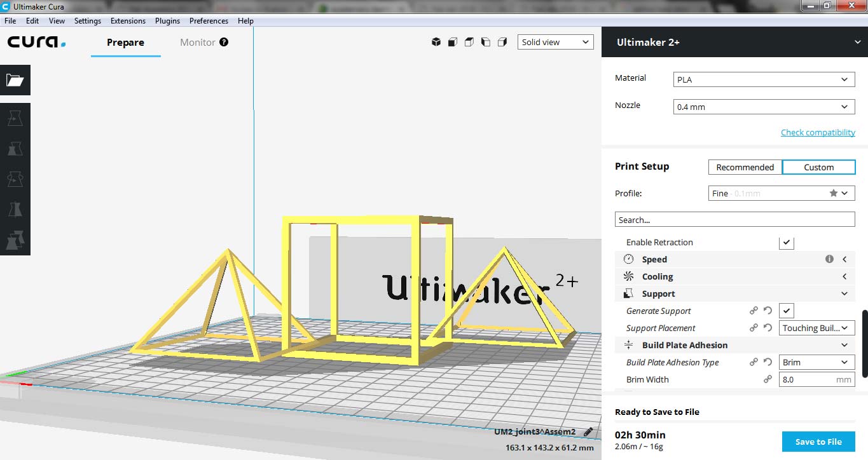Click the UM2_joint3^Assem2 job name
The width and height of the screenshot is (868, 460).
535,431
